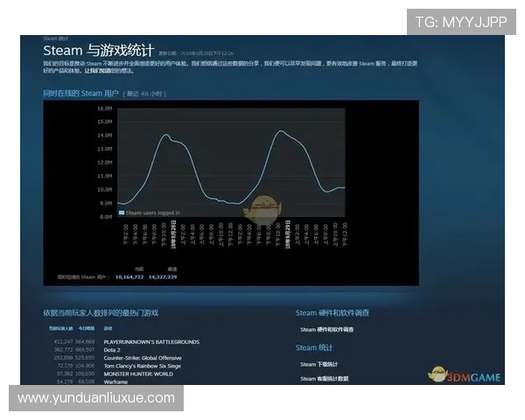Click the 当前玩家人数 column header
The width and height of the screenshot is (525, 420).
click(61, 329)
